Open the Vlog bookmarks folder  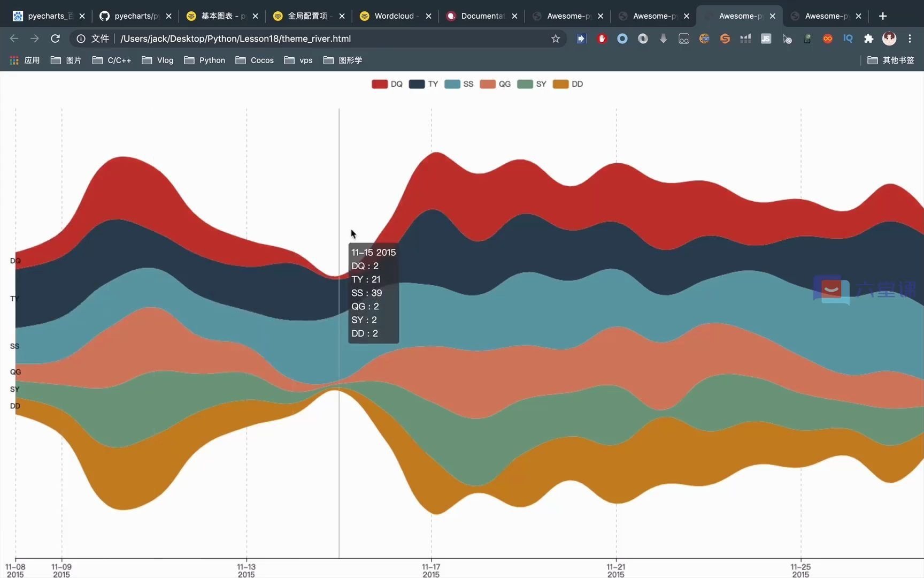coord(158,60)
